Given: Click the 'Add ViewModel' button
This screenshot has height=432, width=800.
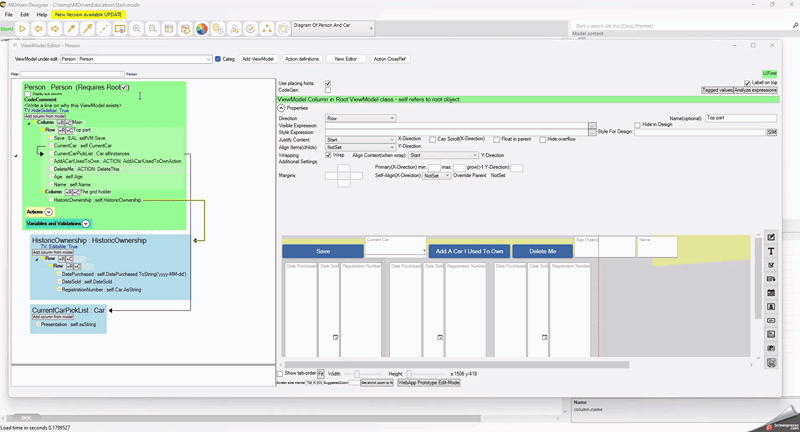Looking at the screenshot, I should (258, 59).
